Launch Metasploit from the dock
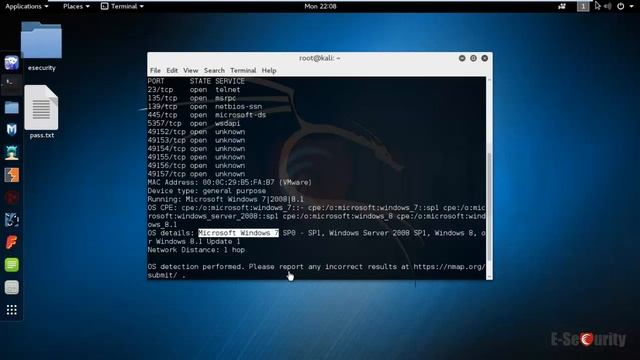Image resolution: width=640 pixels, height=360 pixels. click(11, 130)
